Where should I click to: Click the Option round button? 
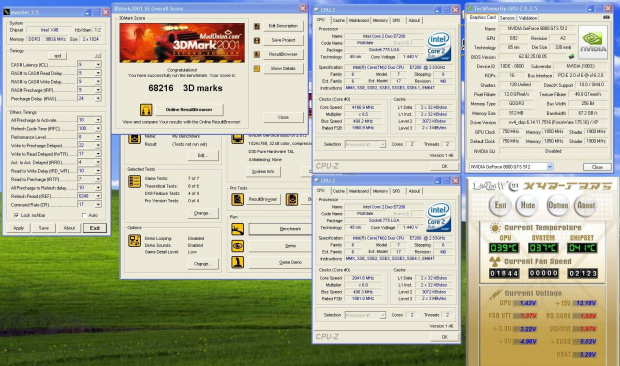[x=558, y=205]
